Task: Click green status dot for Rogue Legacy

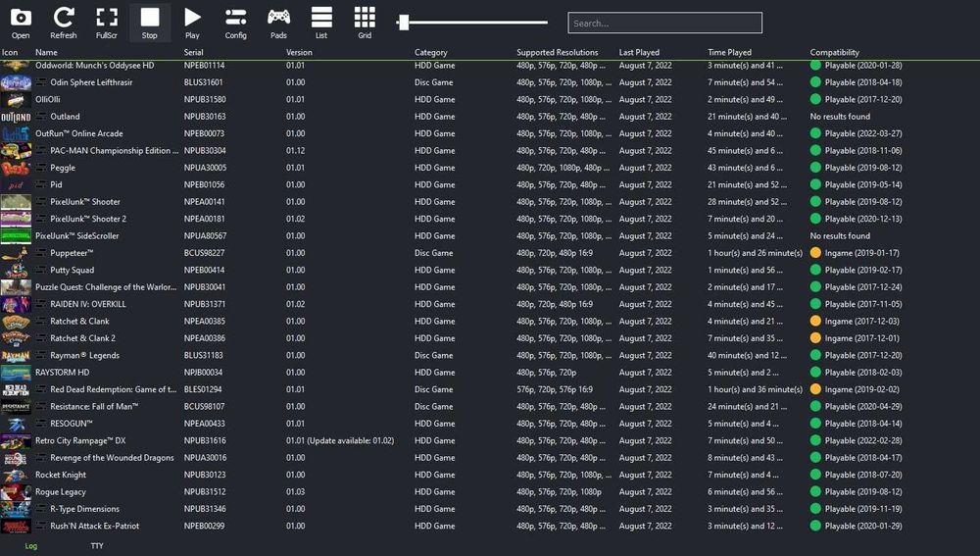Action: [815, 491]
